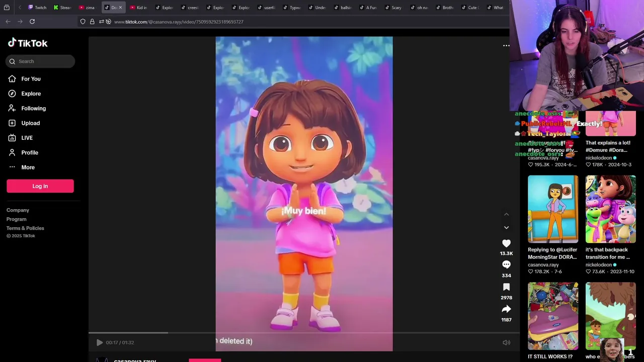This screenshot has height=362, width=644.
Task: Click the browser Back arrow
Action: coord(8,22)
